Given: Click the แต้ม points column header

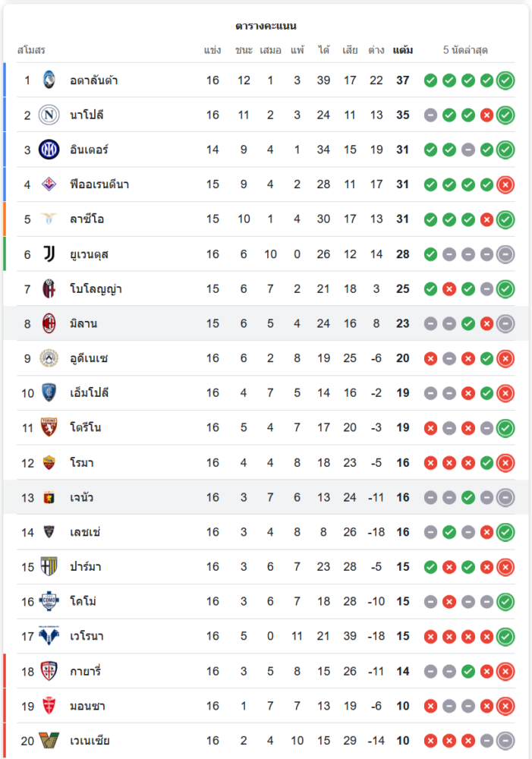Looking at the screenshot, I should 403,50.
